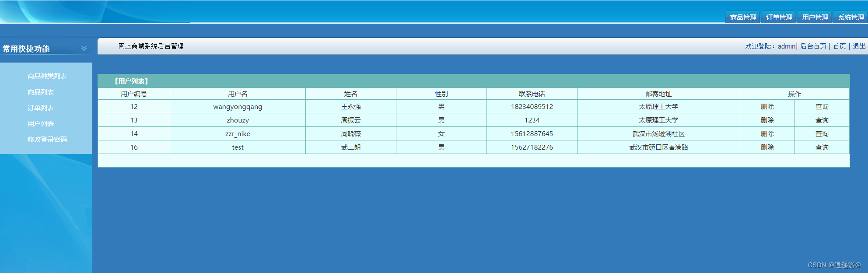This screenshot has width=868, height=273.
Task: Open the 系统管理 top tab
Action: tap(850, 17)
